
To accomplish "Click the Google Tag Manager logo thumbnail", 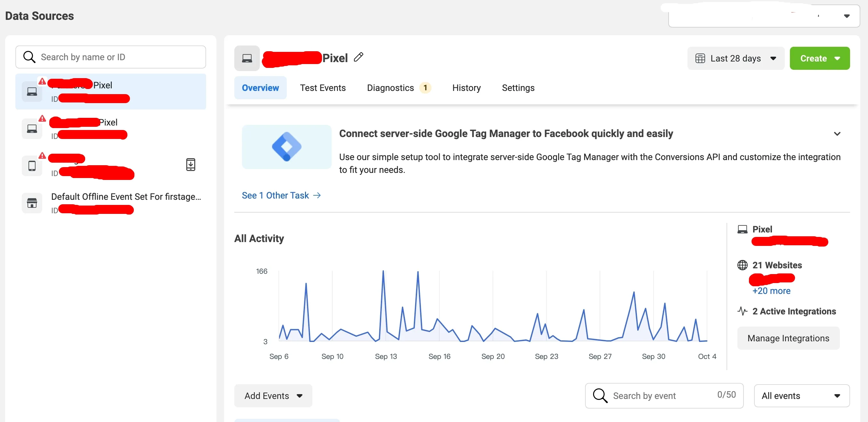I will (x=286, y=147).
